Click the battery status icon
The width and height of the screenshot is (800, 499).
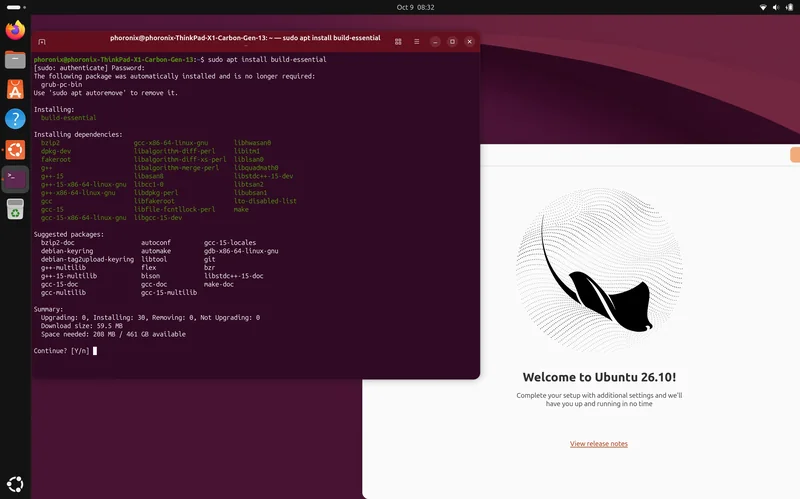[x=789, y=7]
